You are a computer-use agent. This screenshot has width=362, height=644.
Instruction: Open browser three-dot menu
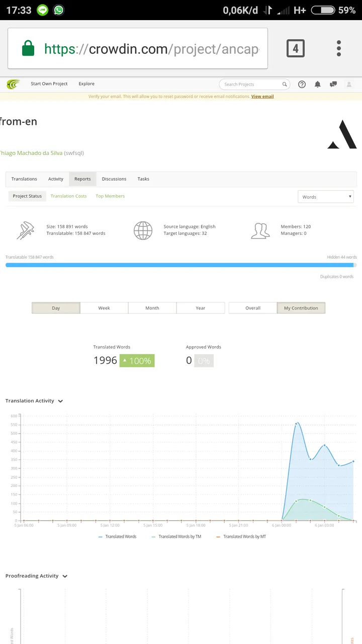click(x=339, y=48)
